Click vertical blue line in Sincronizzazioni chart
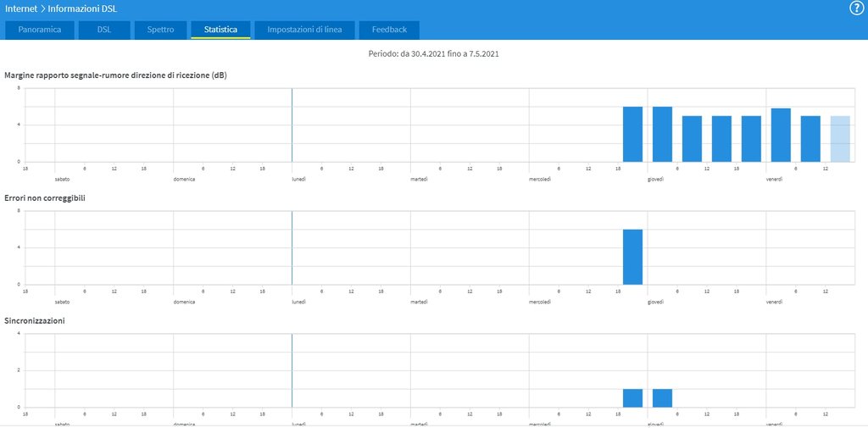This screenshot has height=428, width=868. click(292, 370)
